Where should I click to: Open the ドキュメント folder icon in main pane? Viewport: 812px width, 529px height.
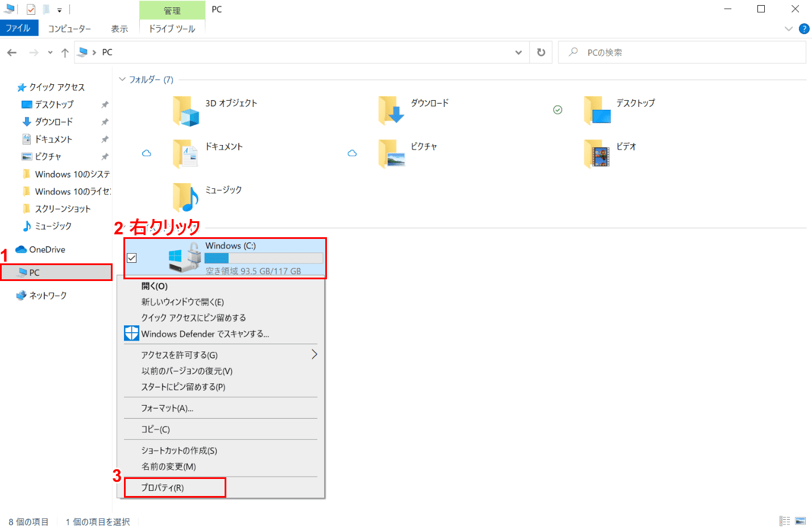(x=186, y=154)
